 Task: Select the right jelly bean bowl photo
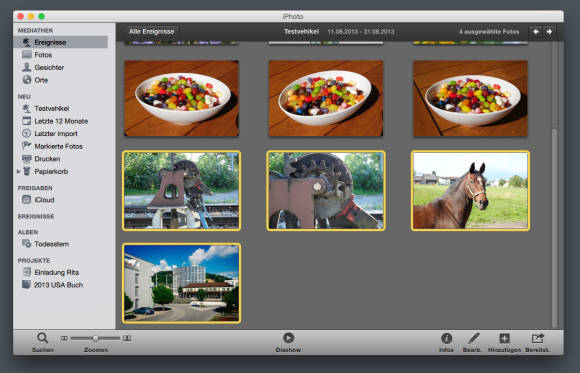tap(470, 98)
